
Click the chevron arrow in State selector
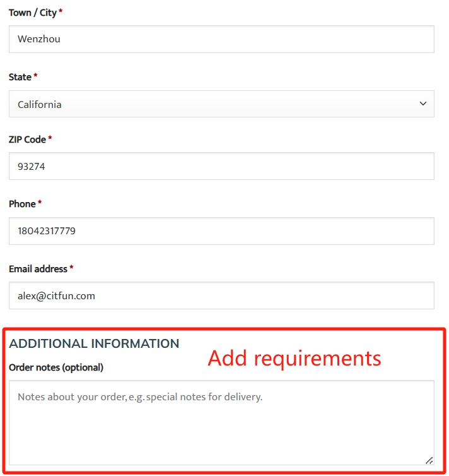(x=423, y=104)
